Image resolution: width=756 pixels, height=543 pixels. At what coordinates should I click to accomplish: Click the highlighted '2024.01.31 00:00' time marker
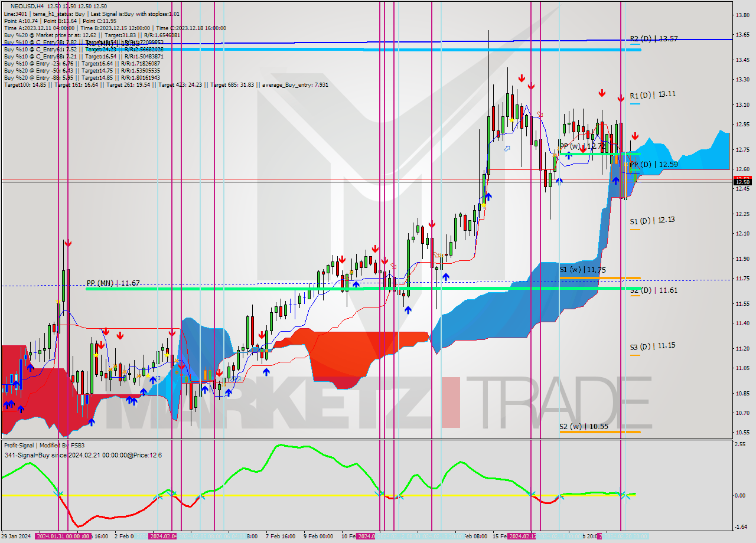(63, 537)
